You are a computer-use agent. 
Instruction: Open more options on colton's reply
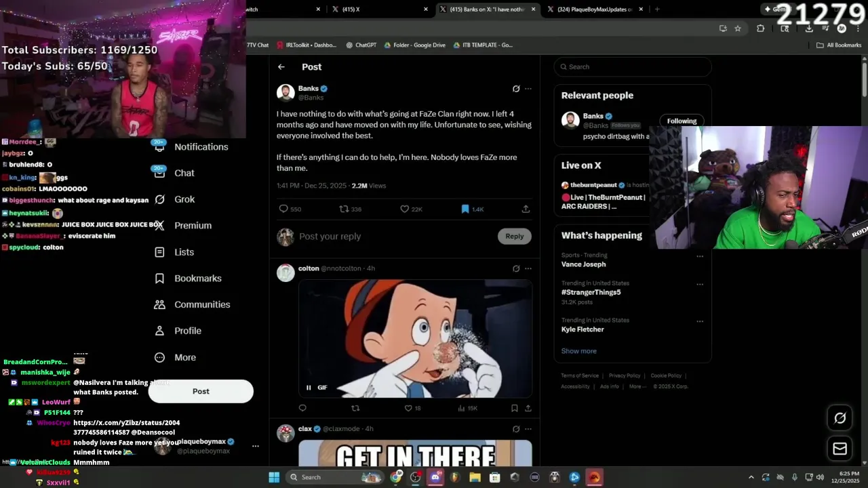528,268
